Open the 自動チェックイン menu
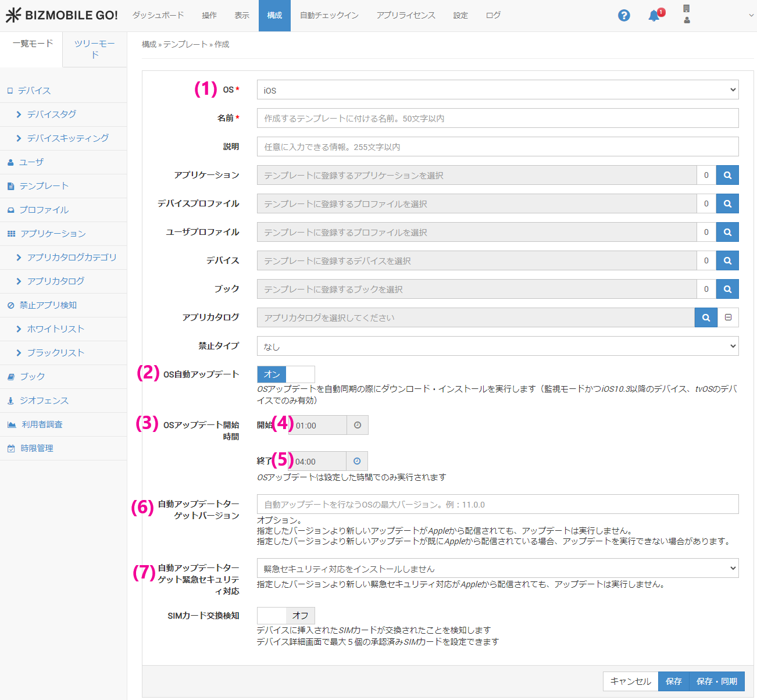Image resolution: width=757 pixels, height=700 pixels. click(329, 16)
